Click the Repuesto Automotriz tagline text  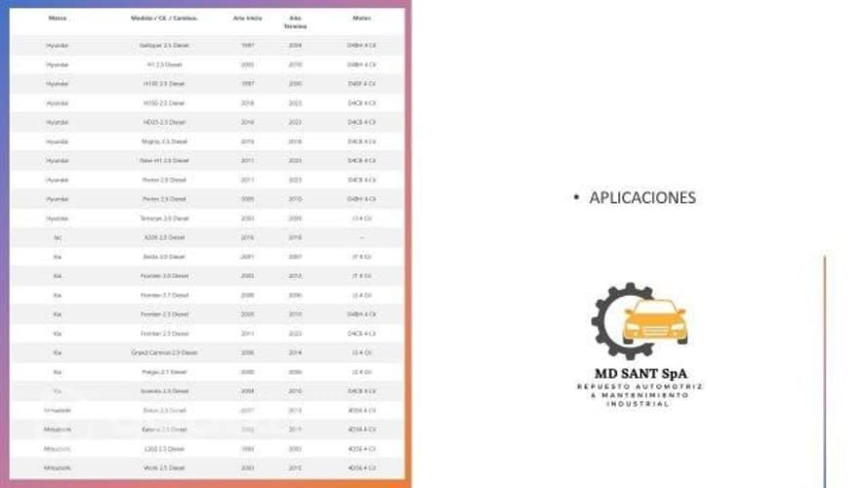639,386
